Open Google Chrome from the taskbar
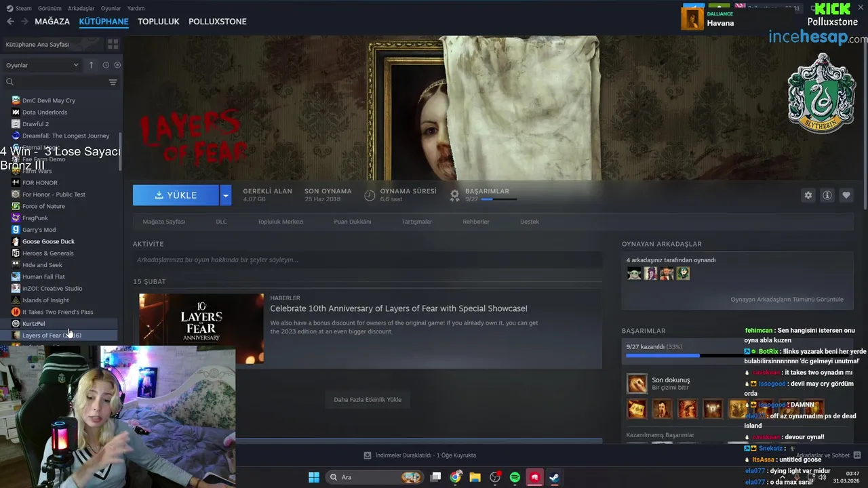Viewport: 868px width, 488px height. (456, 477)
